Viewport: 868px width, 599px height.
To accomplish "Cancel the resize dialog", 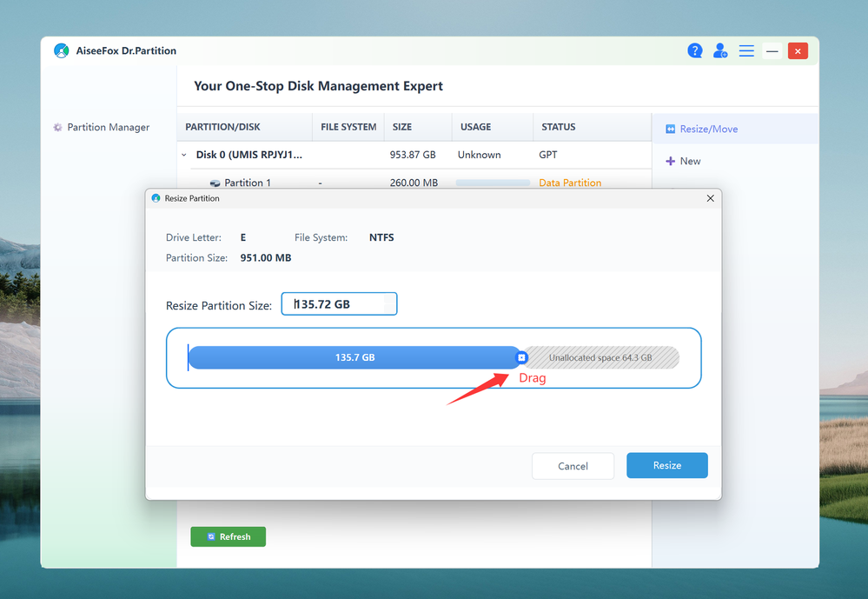I will (573, 466).
